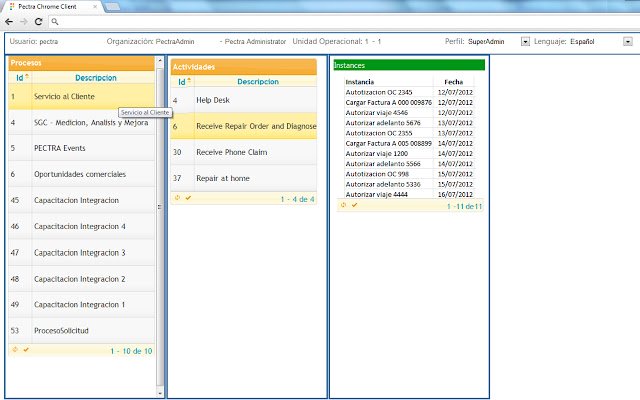This screenshot has height=400, width=640.
Task: Click the checkmark icon in Procesos footer
Action: 26,350
